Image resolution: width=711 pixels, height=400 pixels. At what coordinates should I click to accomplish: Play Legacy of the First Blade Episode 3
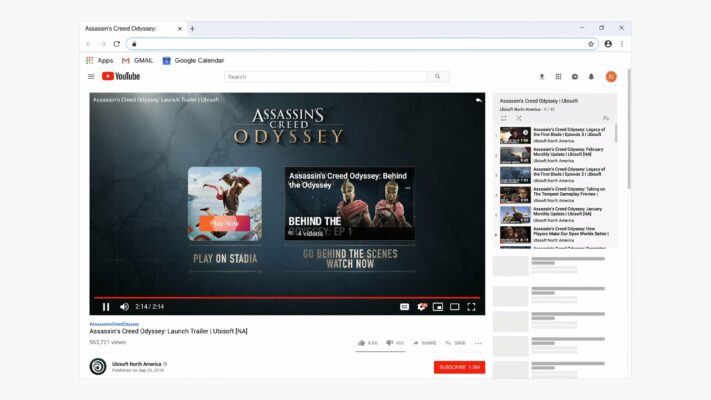[x=554, y=135]
